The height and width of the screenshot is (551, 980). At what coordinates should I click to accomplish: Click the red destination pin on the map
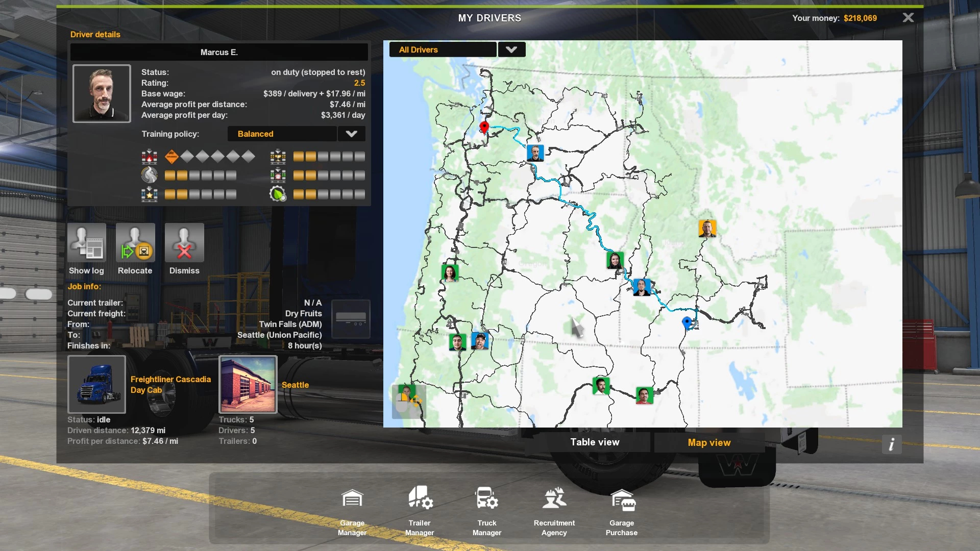pyautogui.click(x=484, y=127)
